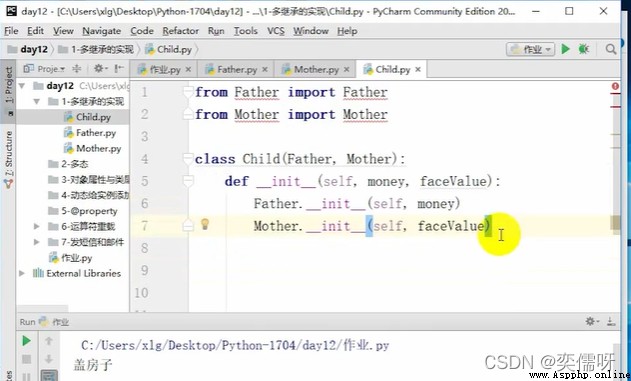Open project panel settings gear icon
The image size is (631, 381).
pos(99,69)
